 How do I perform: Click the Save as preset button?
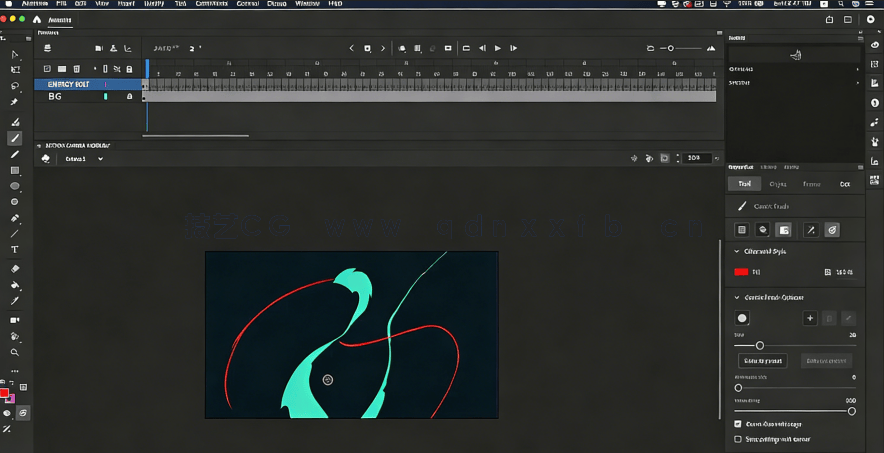pyautogui.click(x=762, y=361)
